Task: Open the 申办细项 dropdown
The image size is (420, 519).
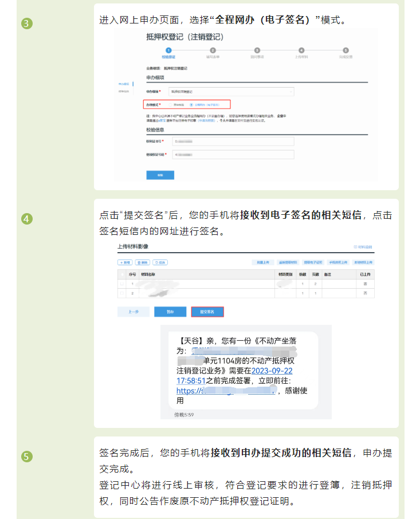Action: (x=232, y=91)
